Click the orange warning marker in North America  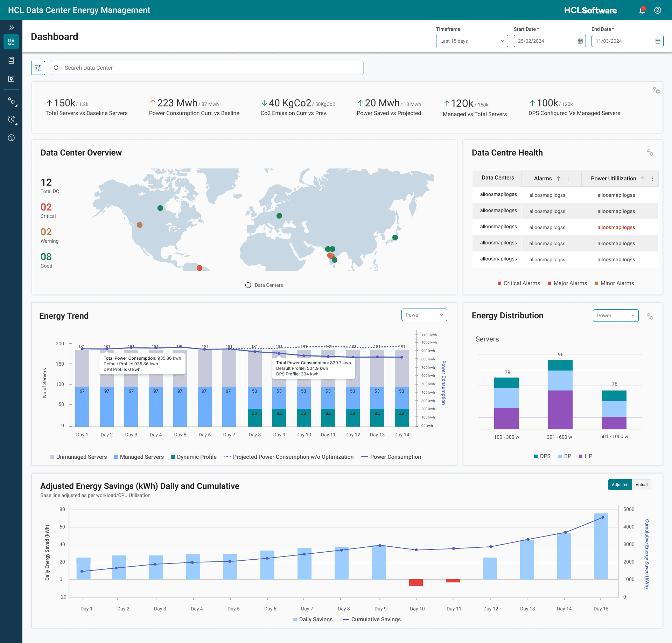[x=140, y=225]
